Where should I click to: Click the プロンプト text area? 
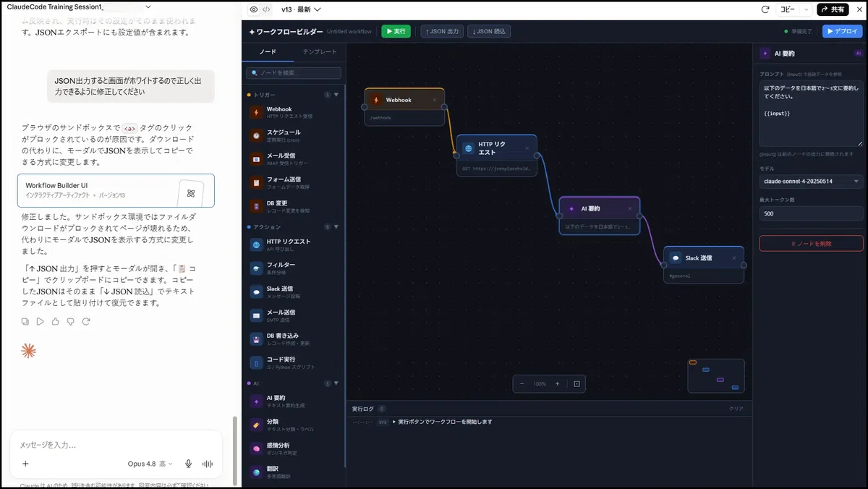tap(811, 114)
